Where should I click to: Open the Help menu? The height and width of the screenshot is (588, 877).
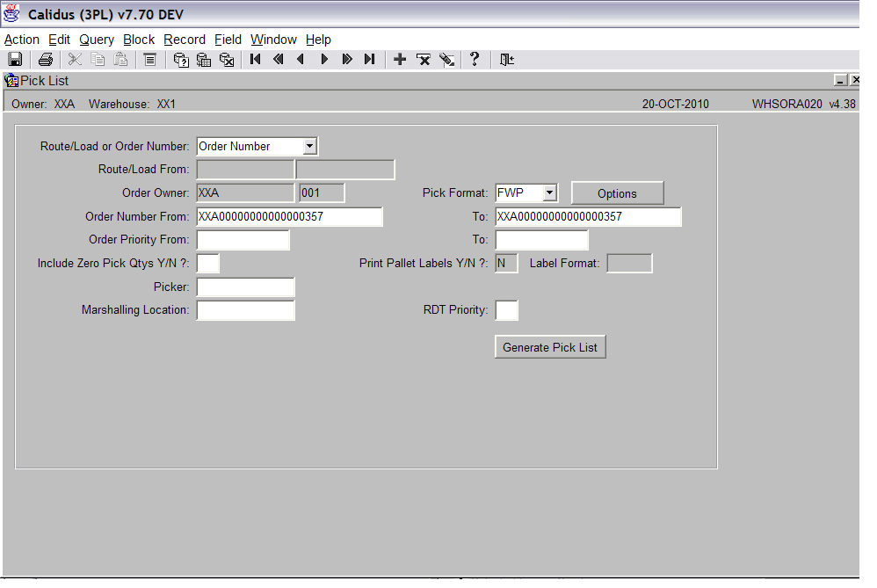[x=318, y=40]
